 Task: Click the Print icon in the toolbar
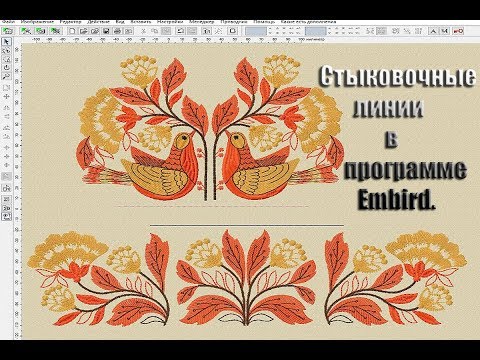117,31
